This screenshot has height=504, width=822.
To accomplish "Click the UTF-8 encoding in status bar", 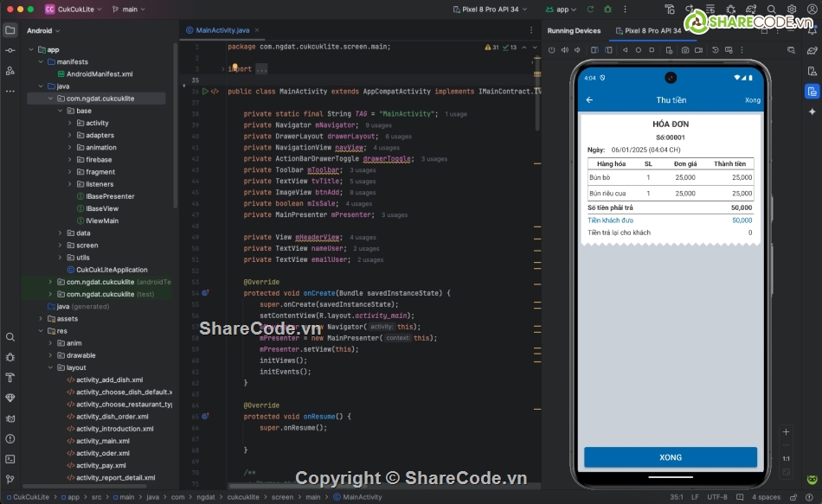I will point(716,497).
